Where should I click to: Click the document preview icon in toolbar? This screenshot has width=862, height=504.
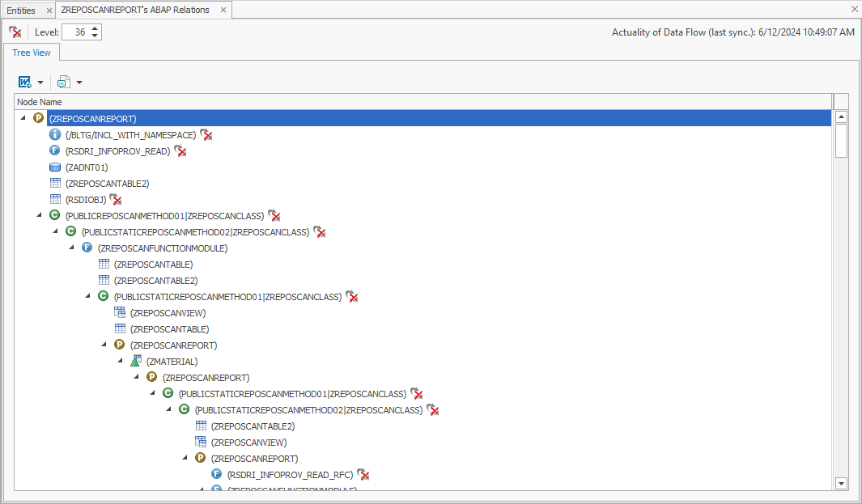62,82
